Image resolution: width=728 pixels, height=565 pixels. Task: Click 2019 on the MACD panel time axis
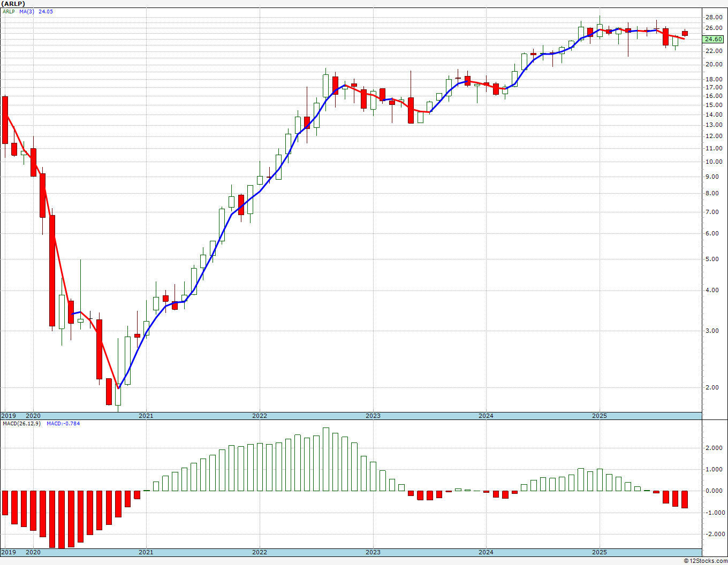9,552
